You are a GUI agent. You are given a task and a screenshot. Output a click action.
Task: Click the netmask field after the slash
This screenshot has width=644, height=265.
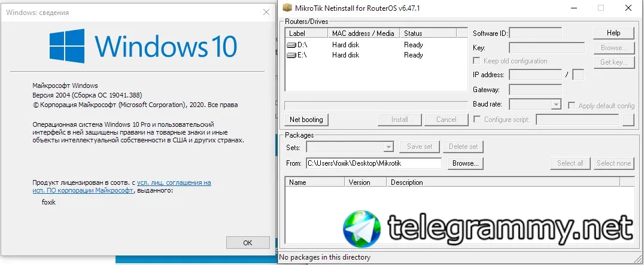tap(578, 75)
